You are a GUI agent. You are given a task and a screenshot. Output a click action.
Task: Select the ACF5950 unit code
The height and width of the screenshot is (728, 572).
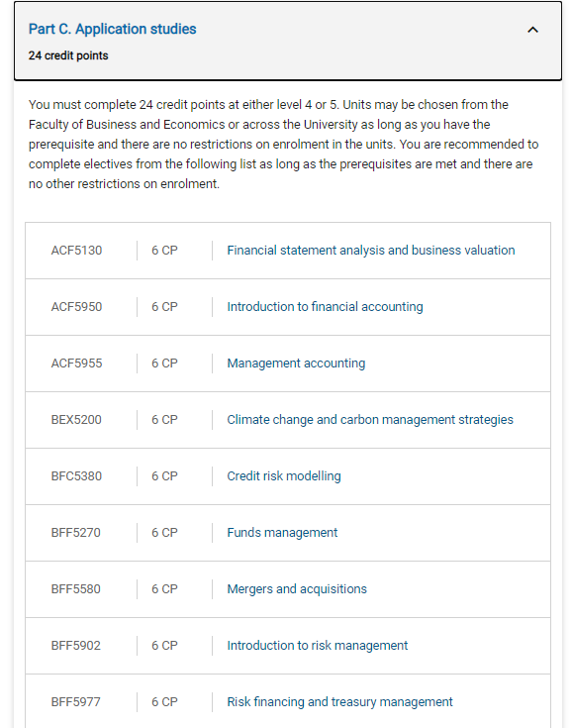[x=76, y=307]
